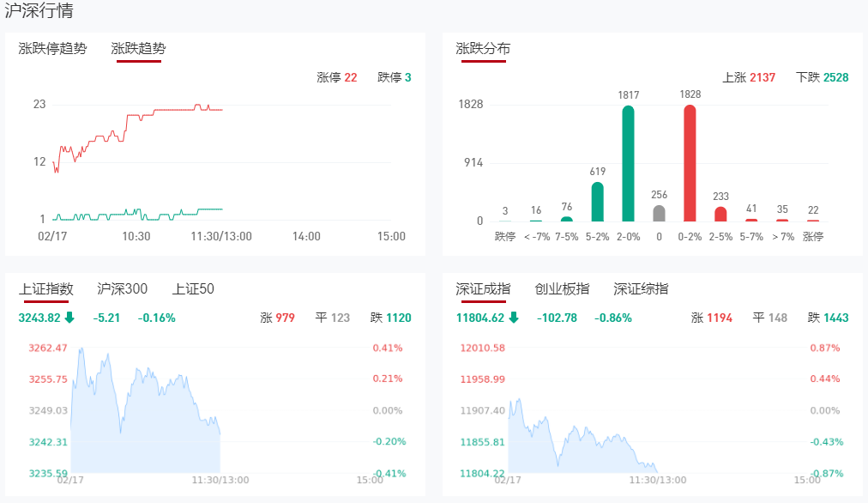
Task: Click the 上涨 2137 count label
Action: click(749, 77)
